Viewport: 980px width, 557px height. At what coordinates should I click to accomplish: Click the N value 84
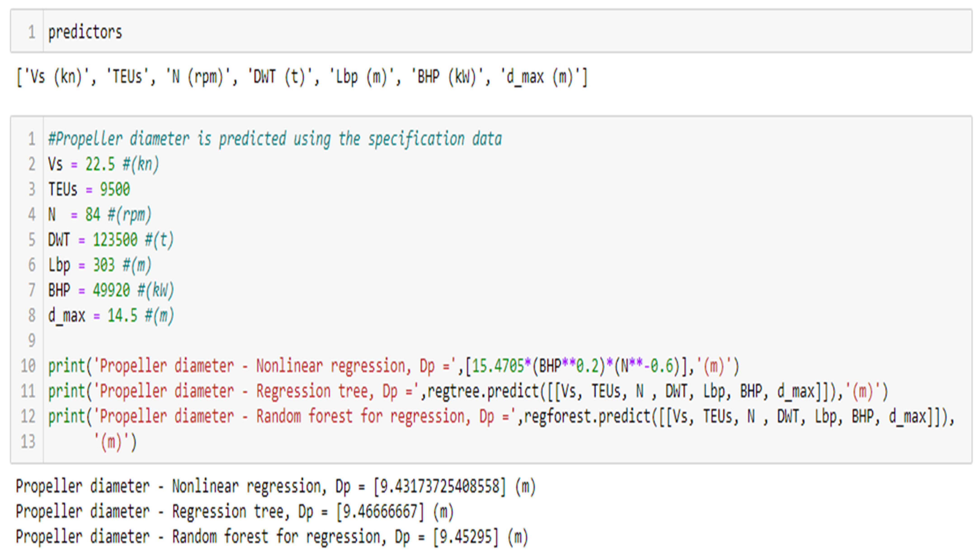[93, 214]
